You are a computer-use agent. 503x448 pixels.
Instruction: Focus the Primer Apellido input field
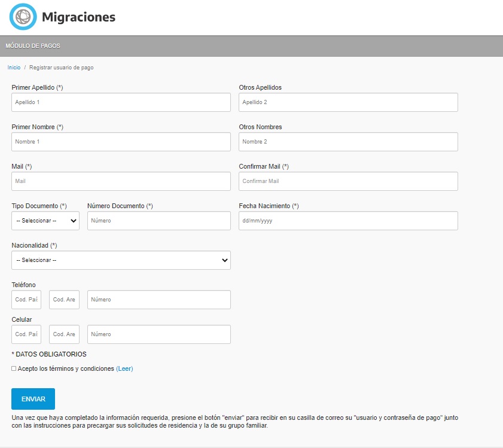tap(120, 102)
